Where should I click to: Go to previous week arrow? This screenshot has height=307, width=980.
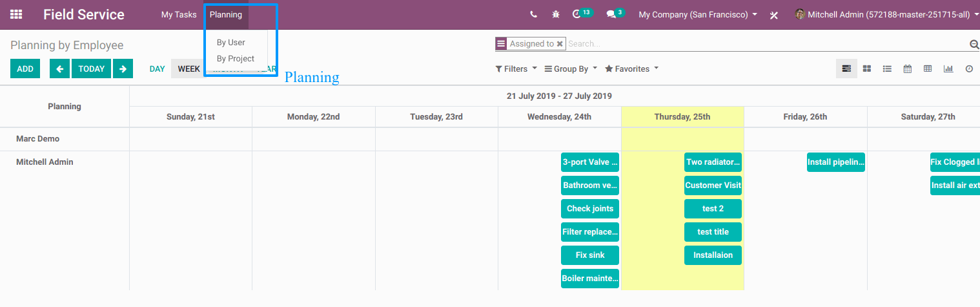tap(59, 69)
